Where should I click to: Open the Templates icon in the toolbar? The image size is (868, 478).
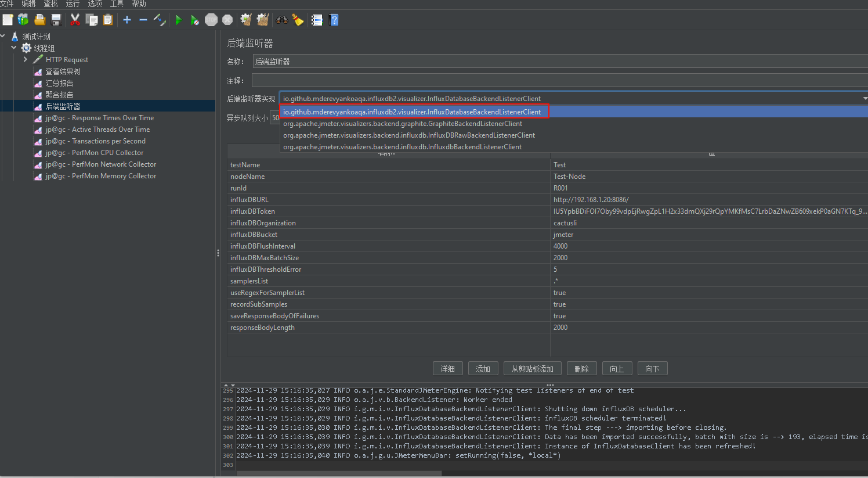click(x=23, y=20)
